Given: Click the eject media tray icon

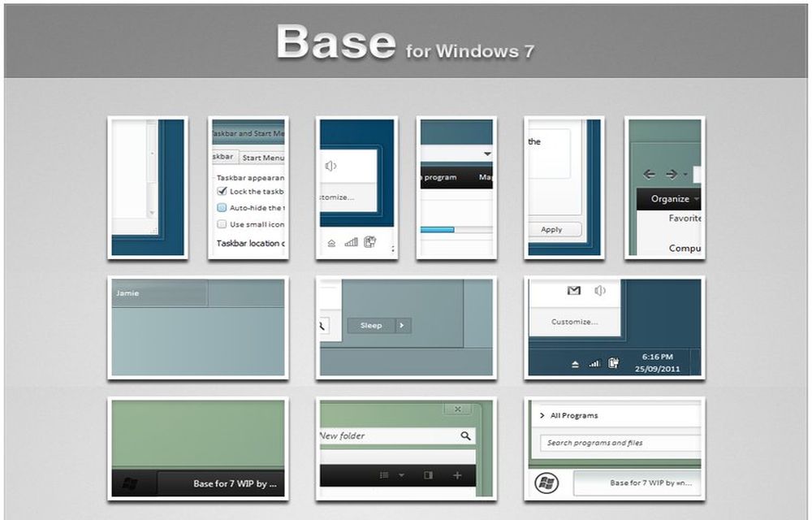Looking at the screenshot, I should [575, 362].
